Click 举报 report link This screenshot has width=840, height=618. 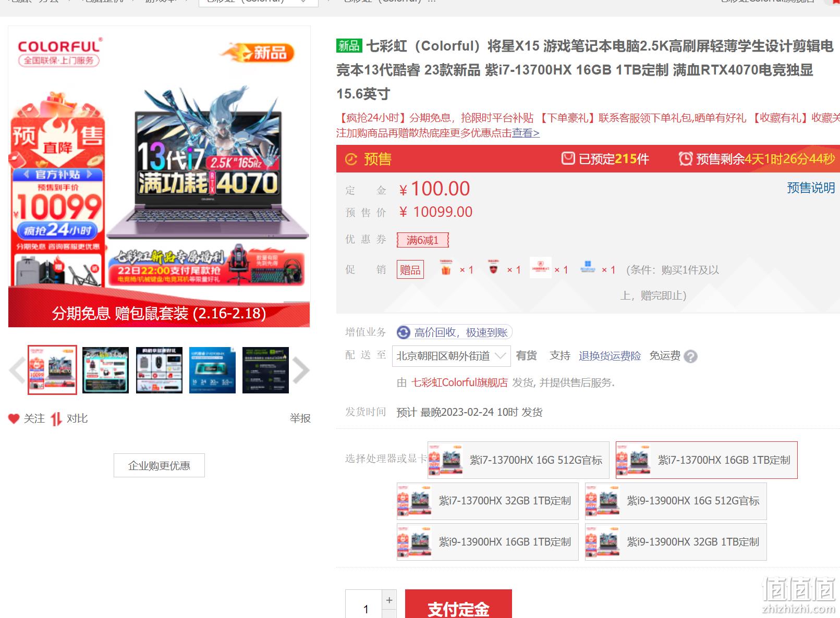point(300,418)
